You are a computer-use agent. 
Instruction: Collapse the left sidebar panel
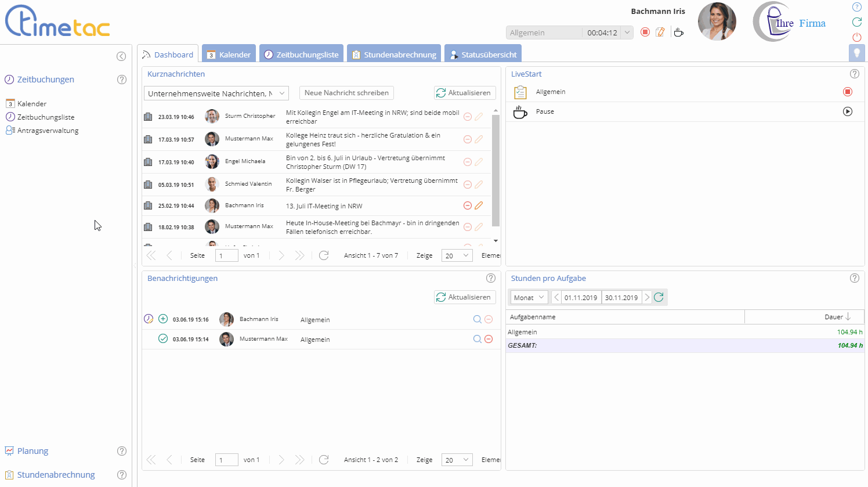click(x=121, y=56)
